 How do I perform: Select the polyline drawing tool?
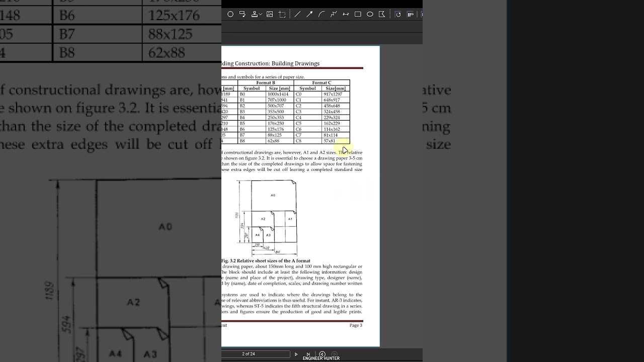point(334,15)
